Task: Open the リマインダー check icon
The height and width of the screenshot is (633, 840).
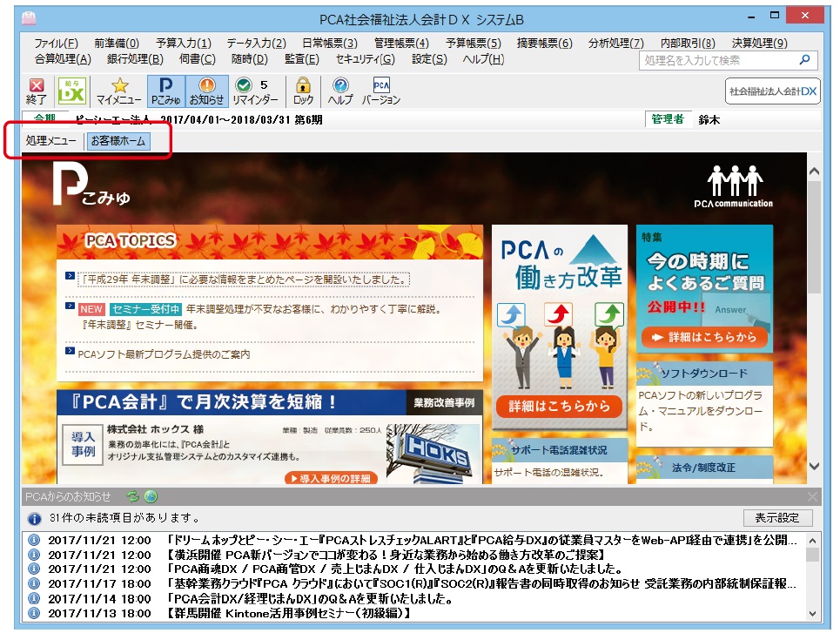Action: pos(256,91)
